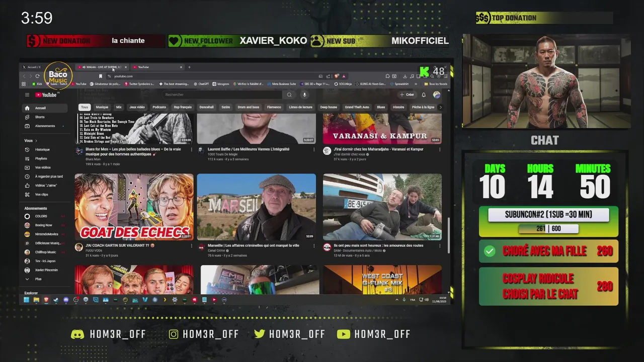Image resolution: width=644 pixels, height=362 pixels.
Task: Open the Windows Start menu
Action: (x=27, y=300)
